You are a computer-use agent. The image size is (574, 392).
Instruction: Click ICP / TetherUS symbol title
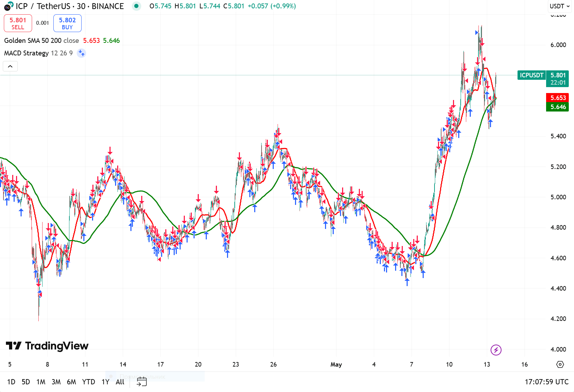(70, 6)
